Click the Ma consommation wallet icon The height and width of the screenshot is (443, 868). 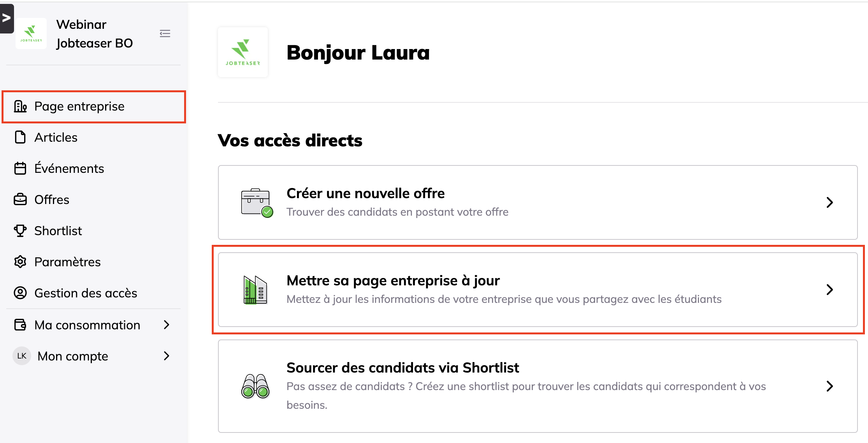point(20,325)
